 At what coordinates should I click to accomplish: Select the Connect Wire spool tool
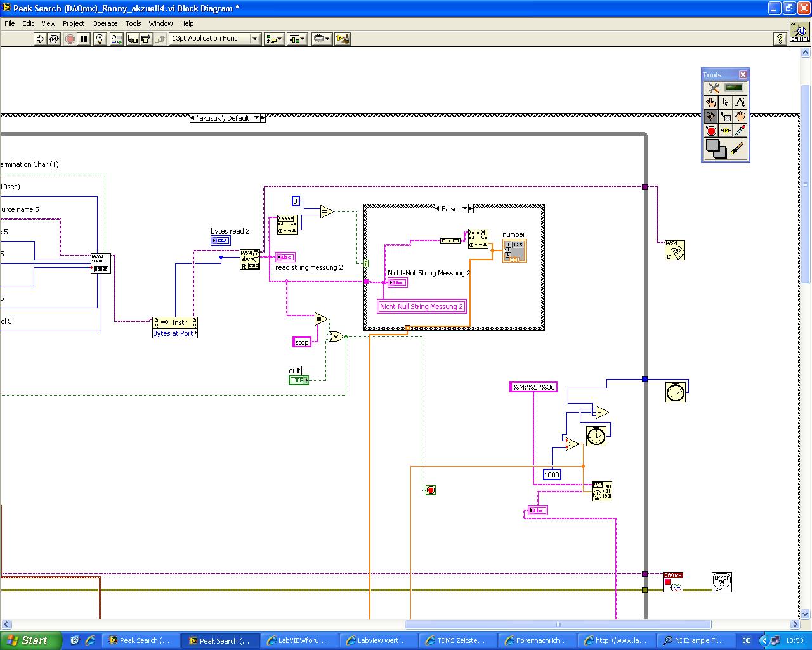pos(711,116)
